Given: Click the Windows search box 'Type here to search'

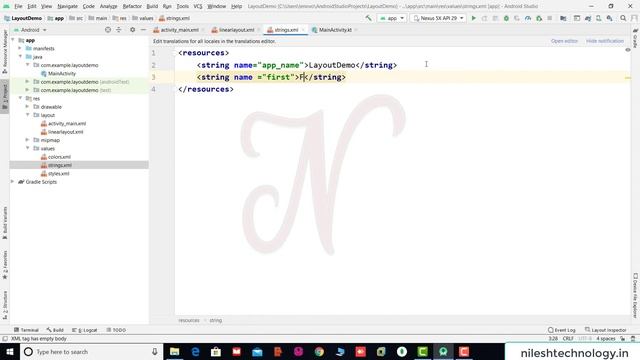Looking at the screenshot, I should [92, 351].
